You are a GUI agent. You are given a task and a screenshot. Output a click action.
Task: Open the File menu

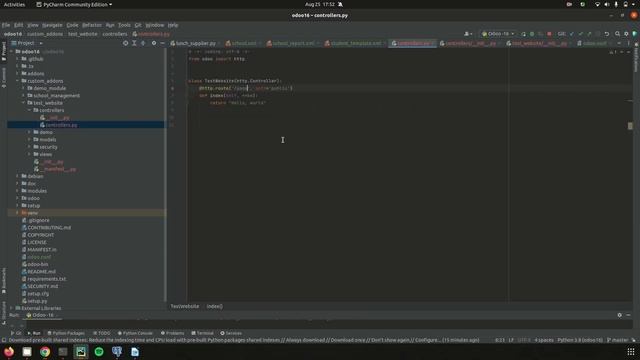tap(6, 25)
